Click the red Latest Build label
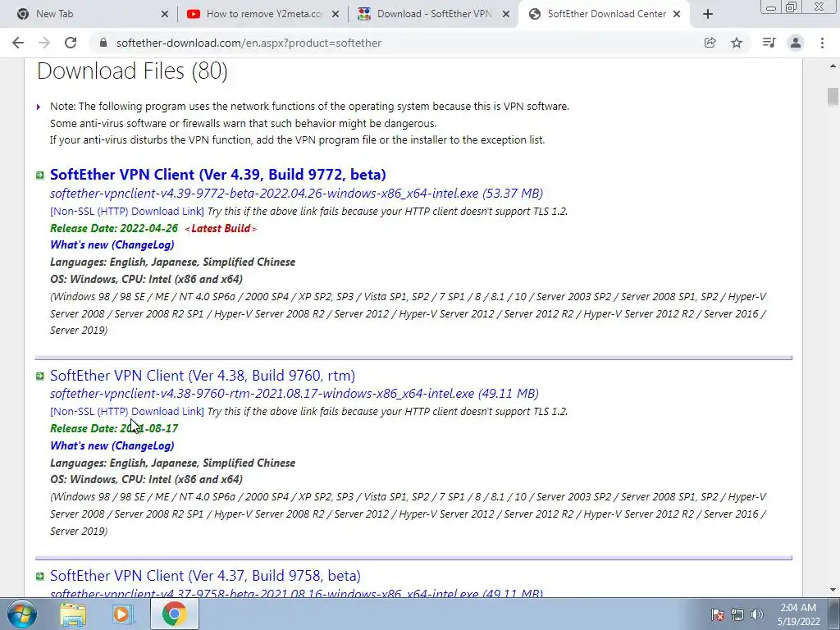The height and width of the screenshot is (630, 840). [221, 228]
